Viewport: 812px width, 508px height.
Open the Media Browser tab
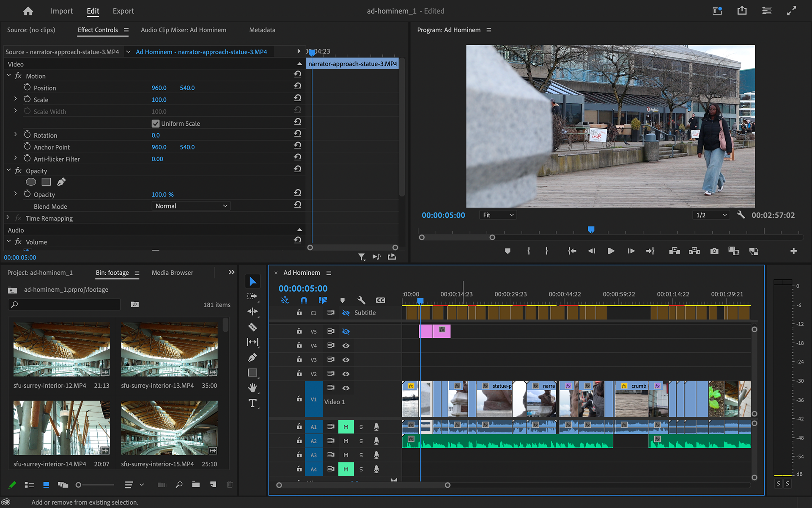coord(173,273)
